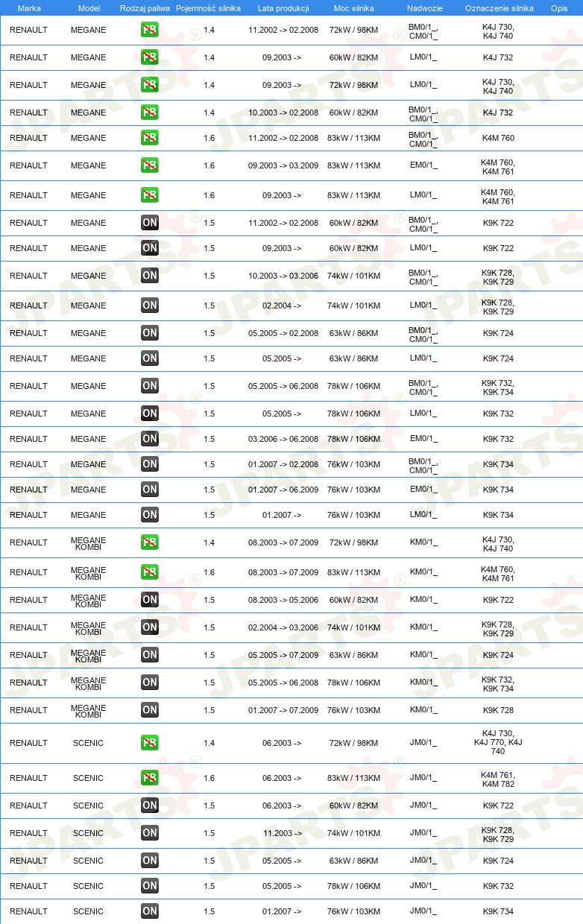Image resolution: width=583 pixels, height=924 pixels.
Task: Click ON icon for Scenic 76kW / 103KM row
Action: click(150, 911)
